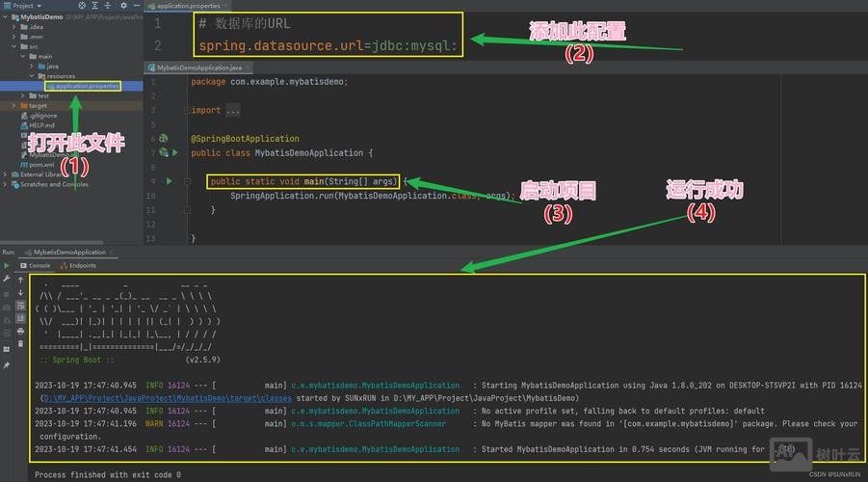Clear console with the trash icon
Viewport: 868px width, 482px height.
21,343
